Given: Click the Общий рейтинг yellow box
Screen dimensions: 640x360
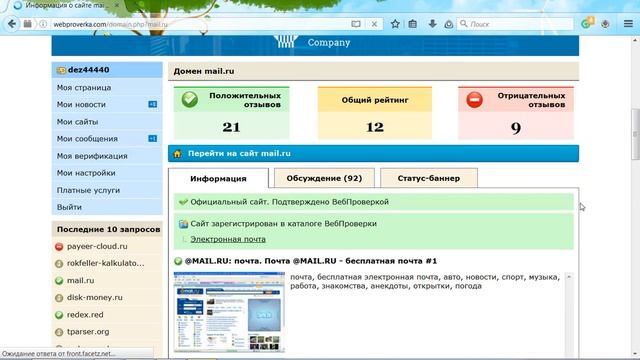Looking at the screenshot, I should 375,113.
